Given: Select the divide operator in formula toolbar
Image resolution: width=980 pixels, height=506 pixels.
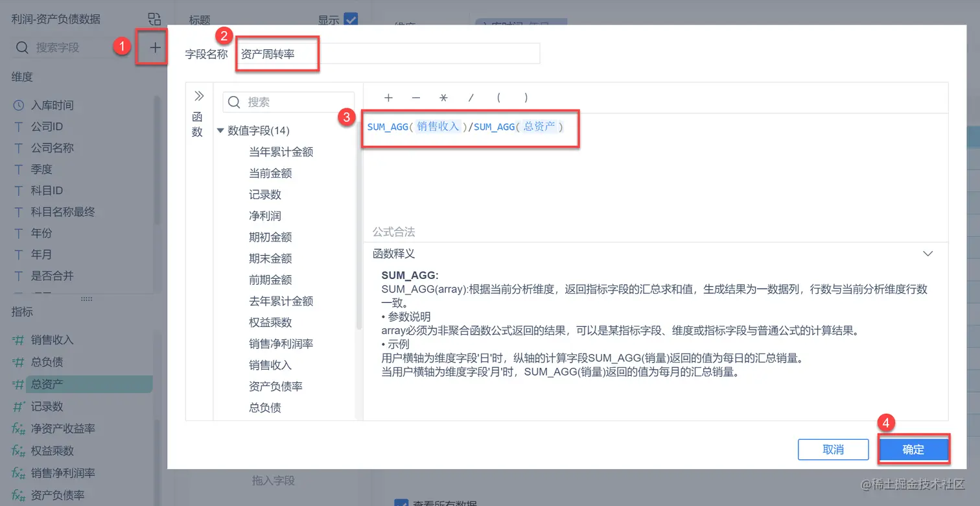Looking at the screenshot, I should coord(471,97).
